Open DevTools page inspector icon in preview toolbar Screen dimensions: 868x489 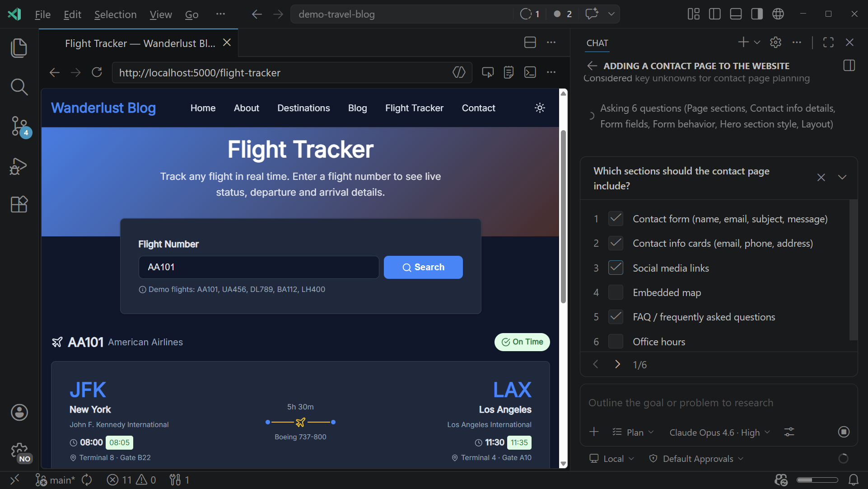pyautogui.click(x=487, y=72)
